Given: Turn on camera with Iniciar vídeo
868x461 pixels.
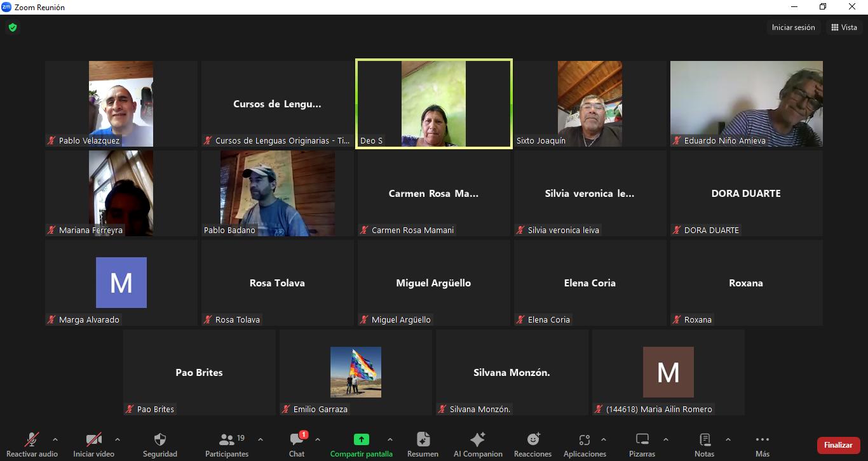Looking at the screenshot, I should [x=93, y=440].
